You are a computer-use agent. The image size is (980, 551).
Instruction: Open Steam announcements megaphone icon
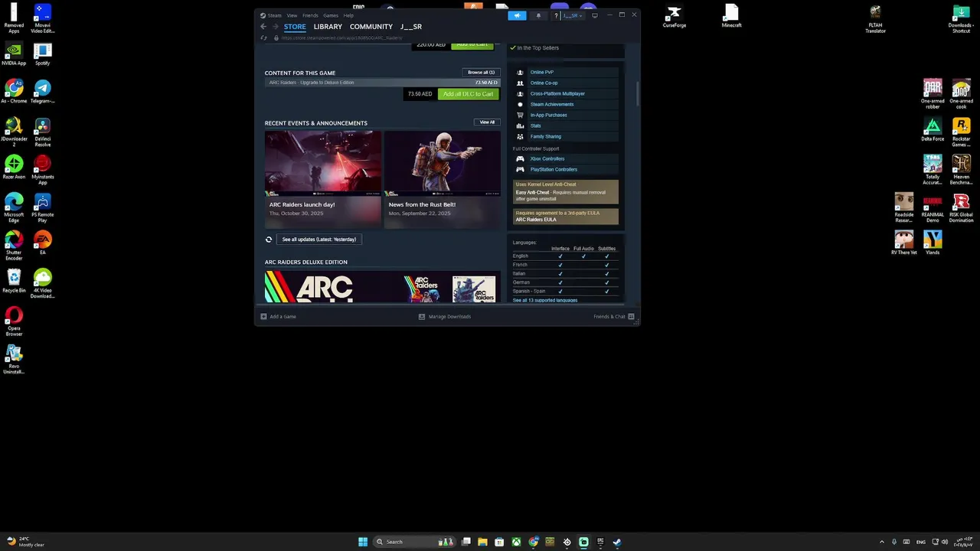[517, 15]
